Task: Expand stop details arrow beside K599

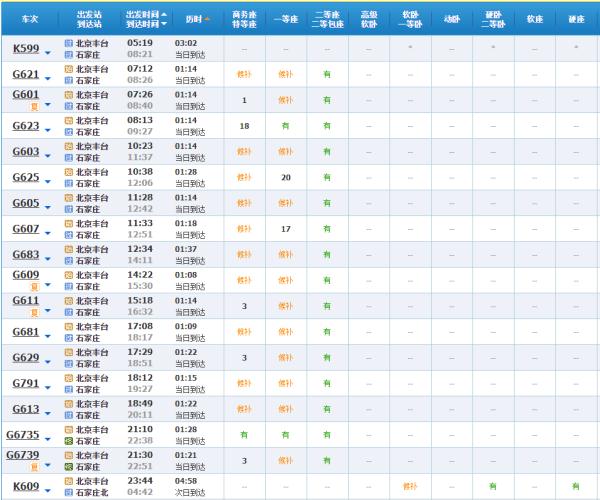Action: coord(48,52)
